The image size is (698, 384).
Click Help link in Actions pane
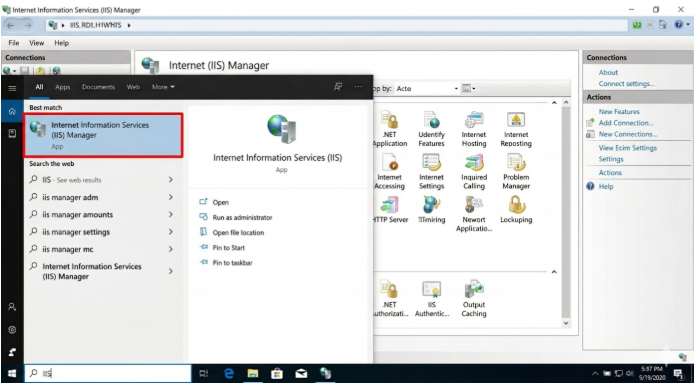[605, 186]
